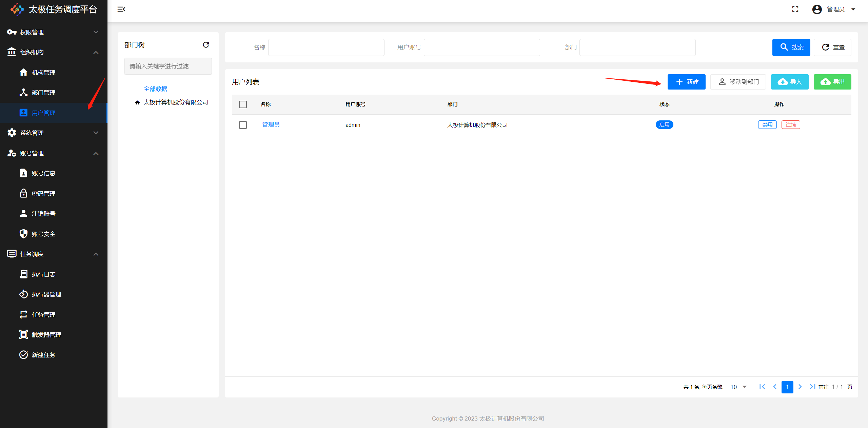Click the 启用 status badge

point(664,125)
